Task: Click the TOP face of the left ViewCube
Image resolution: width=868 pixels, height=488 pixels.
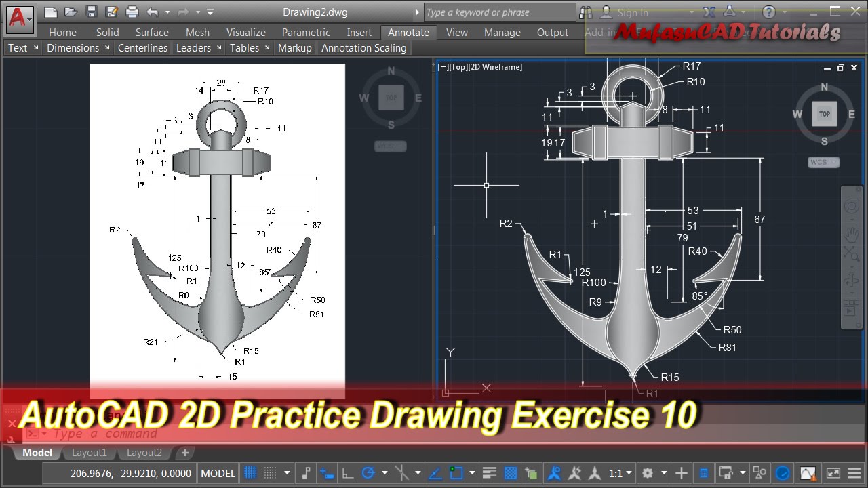Action: click(x=391, y=98)
